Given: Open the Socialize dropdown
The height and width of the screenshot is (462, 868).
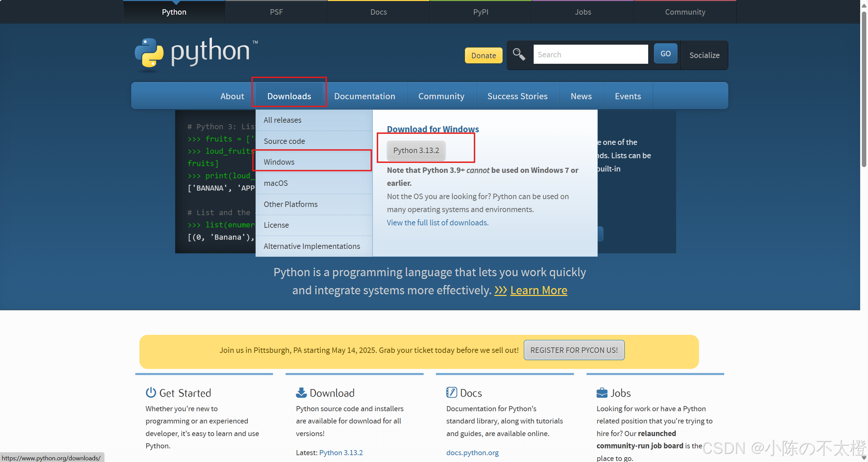Looking at the screenshot, I should 704,55.
